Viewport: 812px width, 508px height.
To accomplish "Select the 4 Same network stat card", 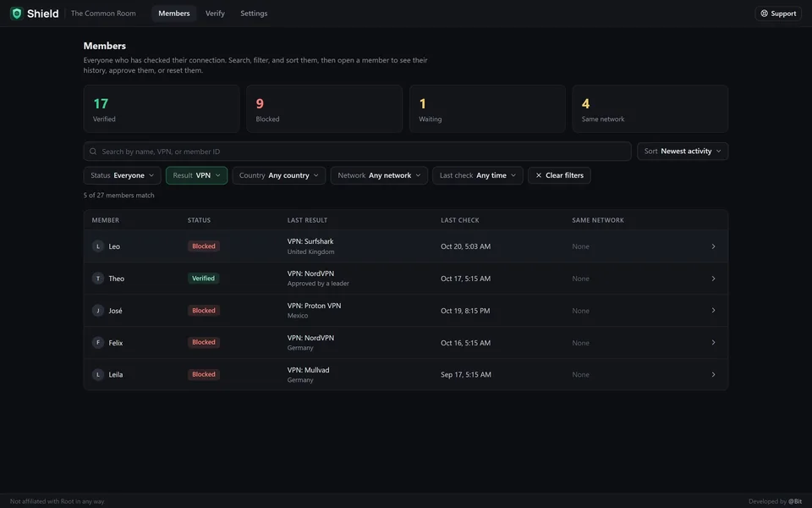I will click(650, 109).
